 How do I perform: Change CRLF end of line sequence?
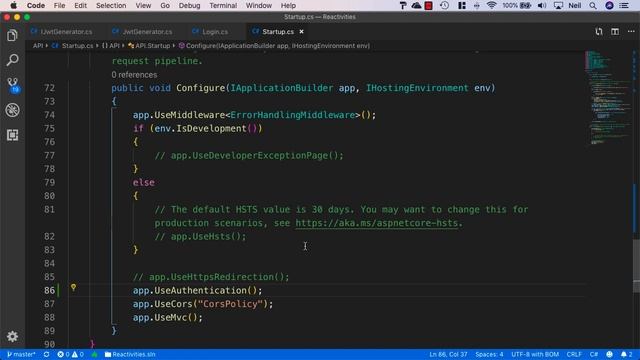tap(574, 354)
